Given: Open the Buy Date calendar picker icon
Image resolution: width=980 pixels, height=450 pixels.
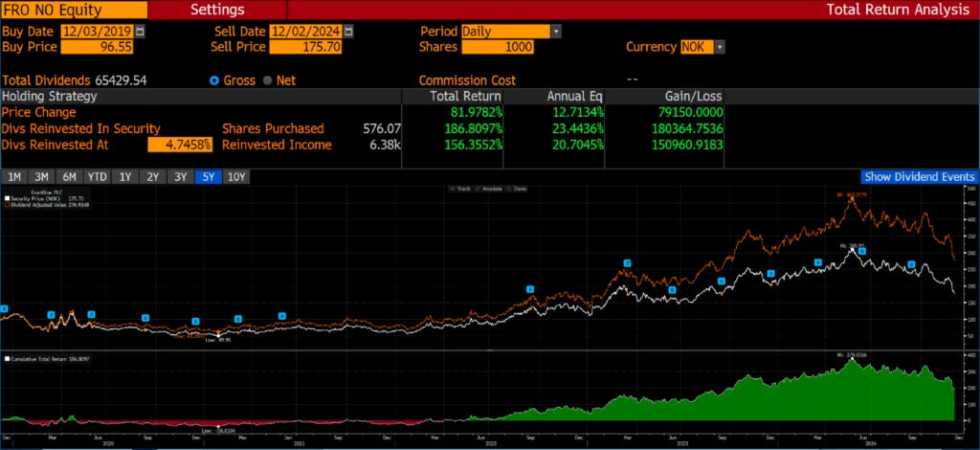Looking at the screenshot, I should pos(140,32).
